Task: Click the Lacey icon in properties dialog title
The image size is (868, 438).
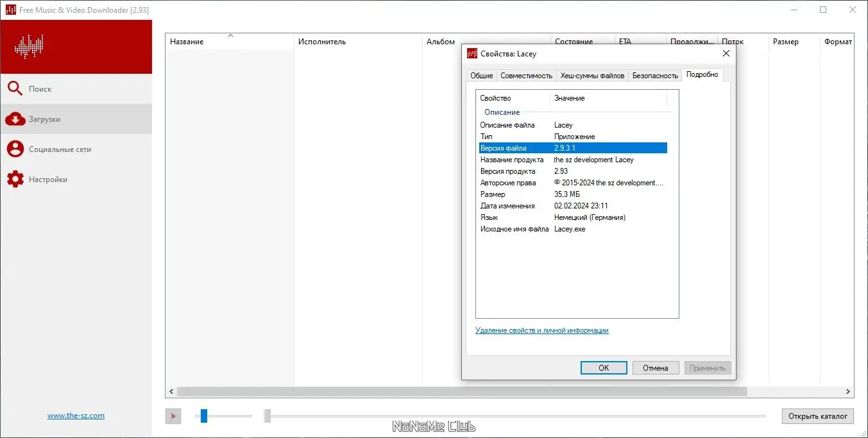Action: point(472,54)
